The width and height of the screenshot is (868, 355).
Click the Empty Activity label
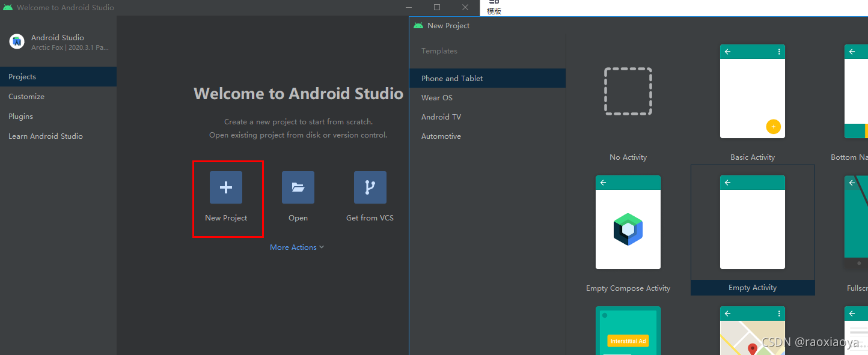(x=753, y=288)
